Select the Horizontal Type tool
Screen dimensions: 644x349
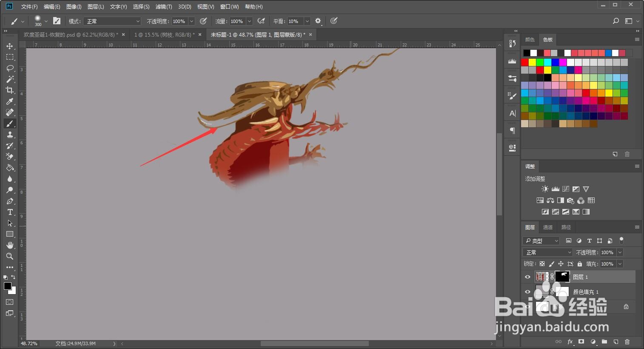point(10,212)
